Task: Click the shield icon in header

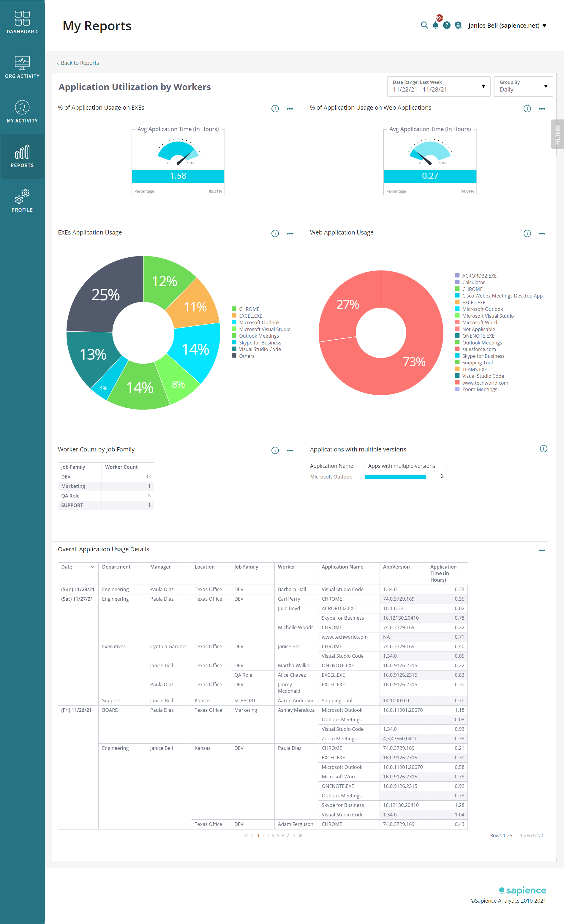Action: [458, 25]
